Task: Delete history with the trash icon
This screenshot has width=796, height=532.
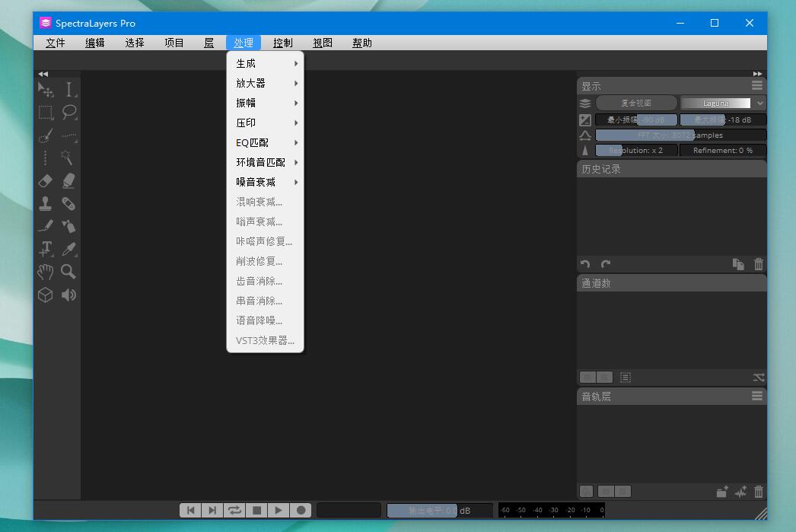Action: point(759,264)
